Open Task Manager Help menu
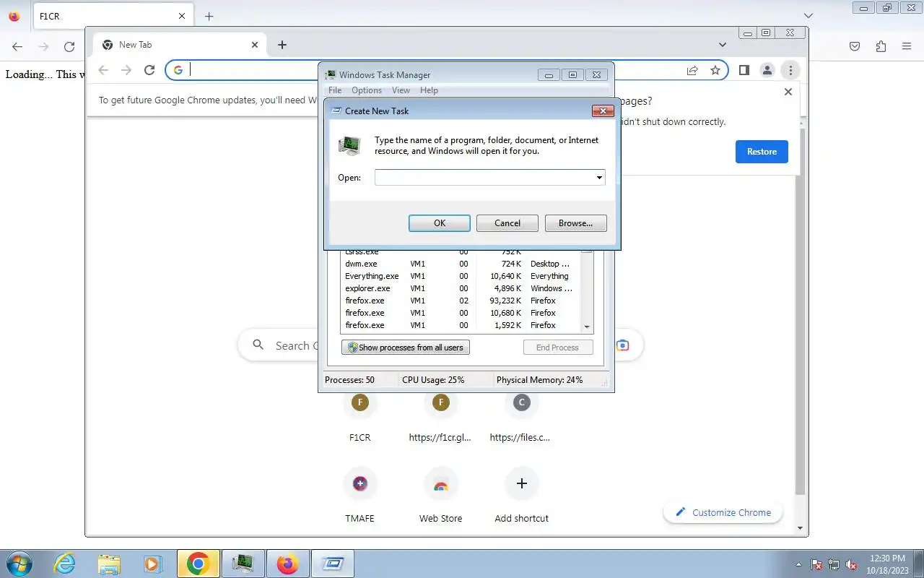The image size is (924, 578). coord(429,90)
